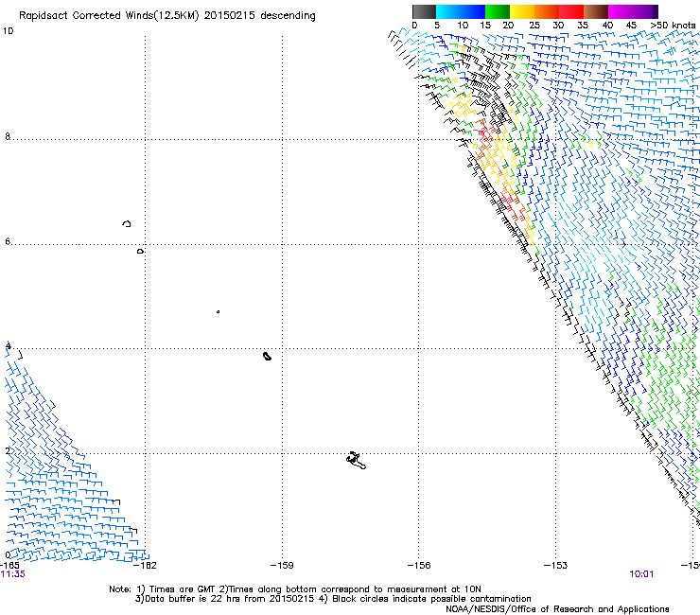
Task: Click the tiny island dot near 5N -160
Action: click(218, 311)
